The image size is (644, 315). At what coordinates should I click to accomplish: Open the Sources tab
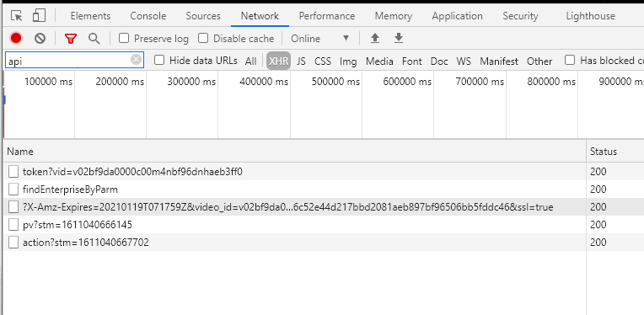point(203,16)
